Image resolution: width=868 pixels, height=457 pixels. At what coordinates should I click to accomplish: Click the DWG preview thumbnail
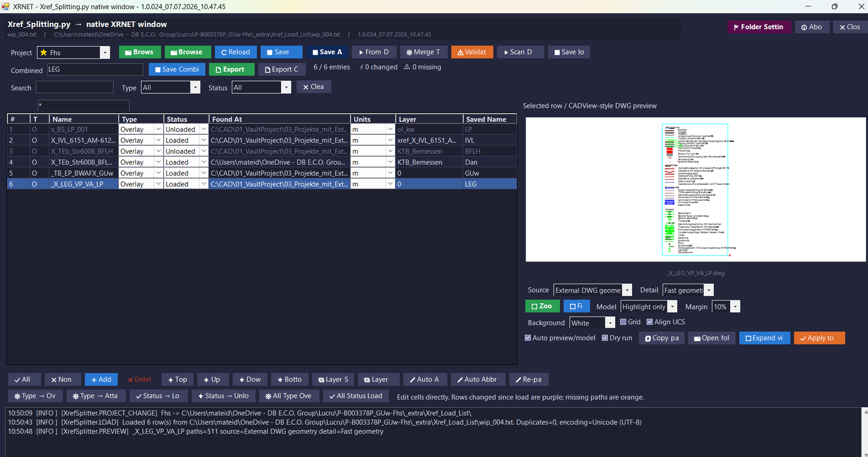(695, 190)
